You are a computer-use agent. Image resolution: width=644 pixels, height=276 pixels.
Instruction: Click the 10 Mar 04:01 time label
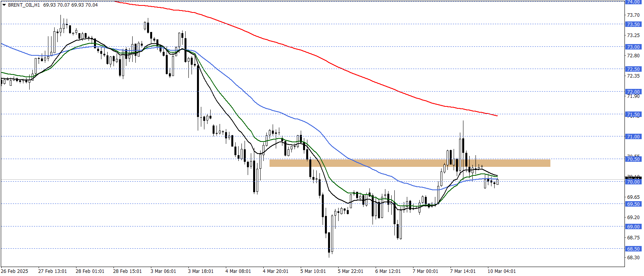click(x=502, y=271)
